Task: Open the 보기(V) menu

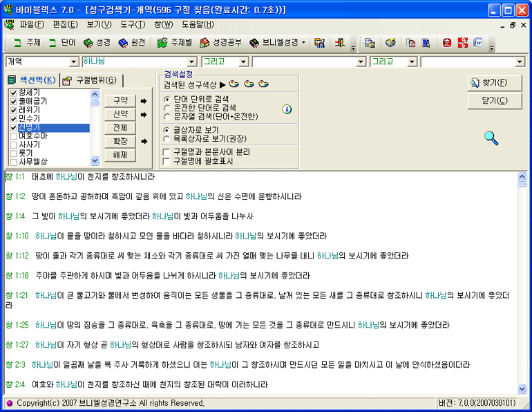Action: (x=99, y=24)
